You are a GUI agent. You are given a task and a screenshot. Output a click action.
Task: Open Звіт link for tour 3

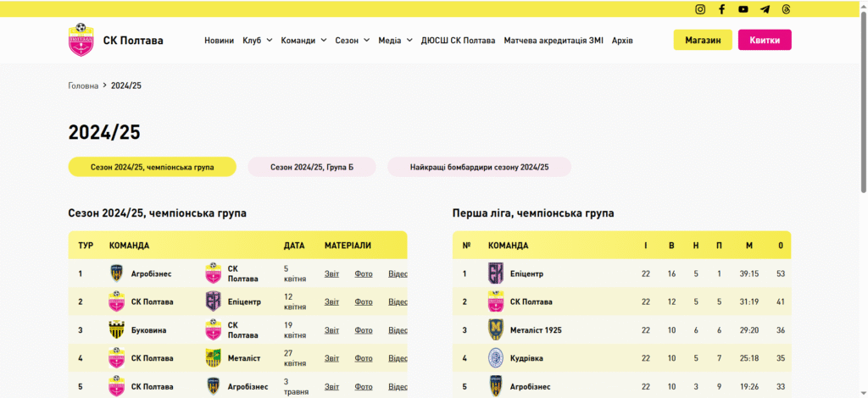[x=331, y=330]
